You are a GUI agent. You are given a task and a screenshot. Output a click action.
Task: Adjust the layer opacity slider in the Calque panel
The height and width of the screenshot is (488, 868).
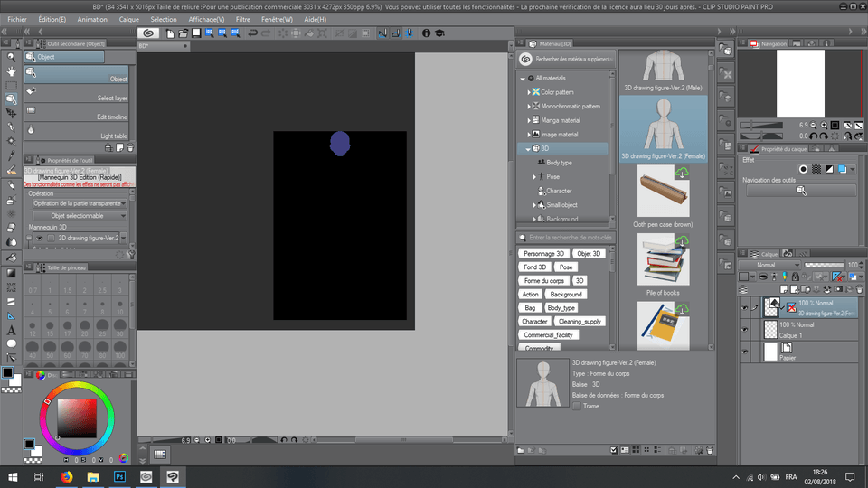[824, 265]
